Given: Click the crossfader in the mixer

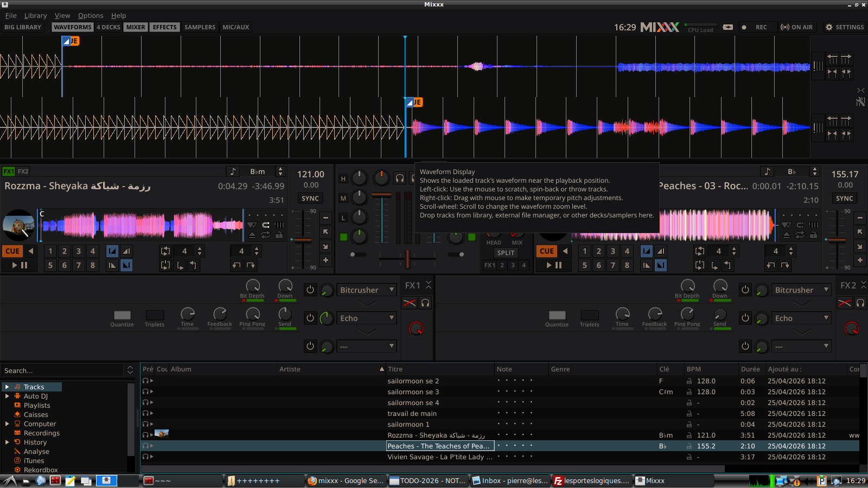Looking at the screenshot, I should (x=407, y=259).
